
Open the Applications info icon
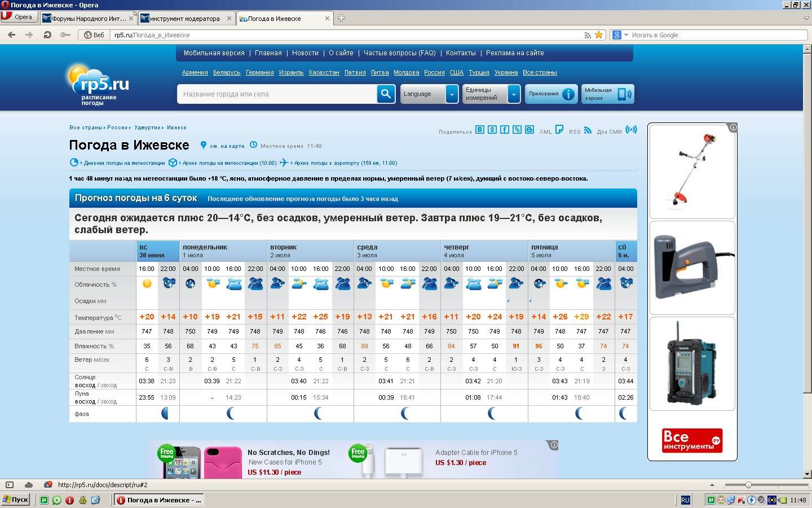tap(568, 94)
